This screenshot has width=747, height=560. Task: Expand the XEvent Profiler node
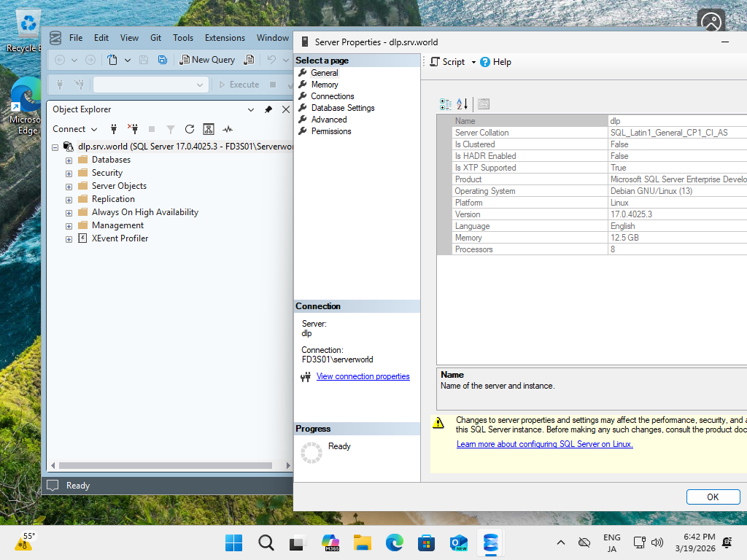(x=69, y=239)
